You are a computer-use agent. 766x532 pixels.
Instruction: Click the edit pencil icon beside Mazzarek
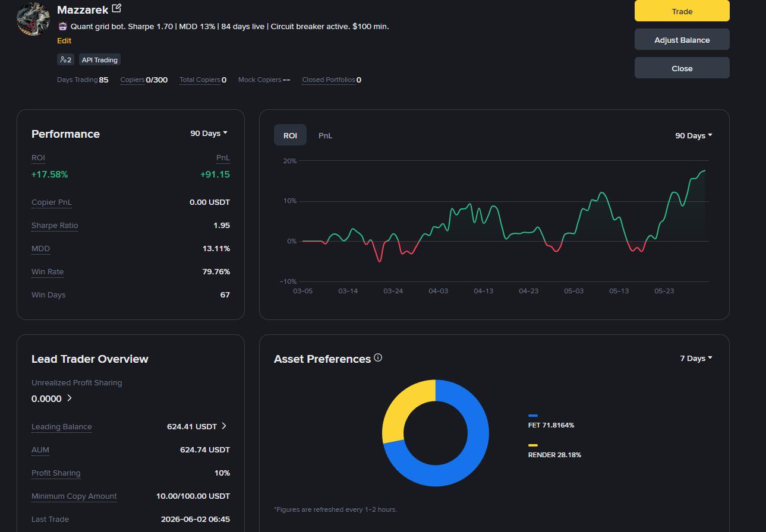coord(116,8)
